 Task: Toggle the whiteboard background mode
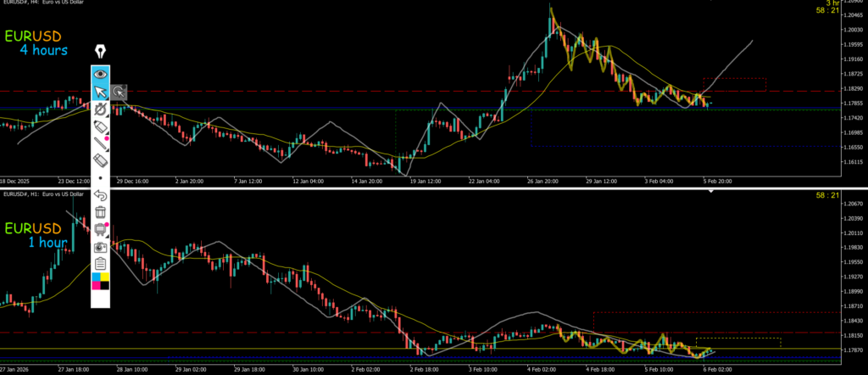[x=100, y=228]
